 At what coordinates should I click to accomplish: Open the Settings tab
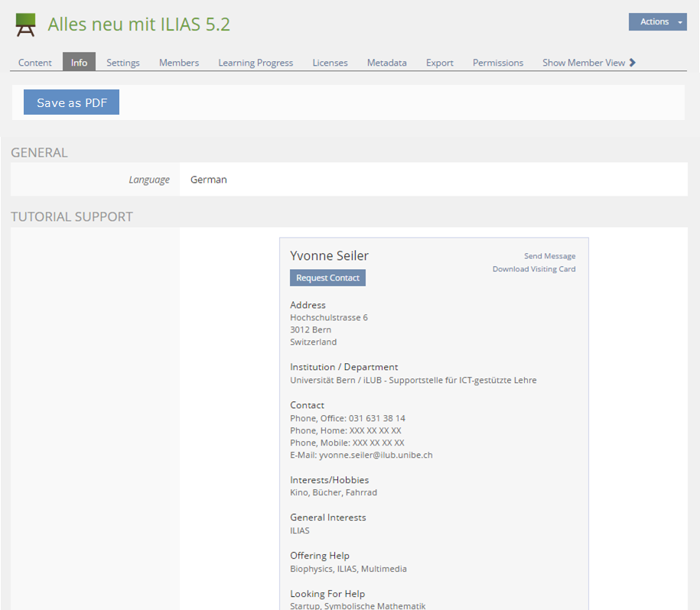[123, 63]
